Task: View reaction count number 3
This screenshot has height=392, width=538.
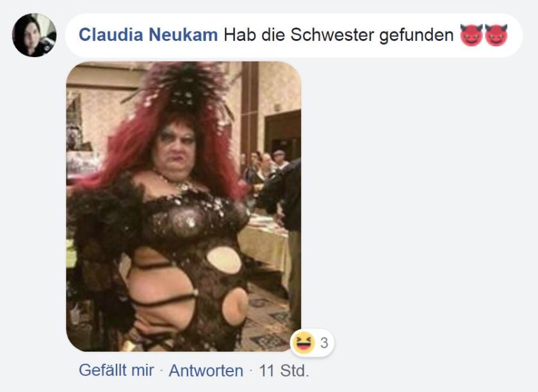Action: [x=324, y=343]
